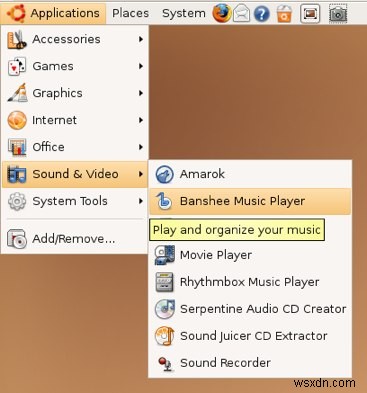
Task: Click the Office chart icon
Action: 17,147
